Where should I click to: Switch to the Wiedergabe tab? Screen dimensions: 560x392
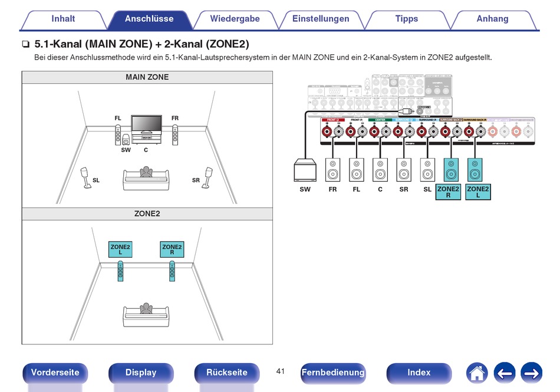coord(235,19)
